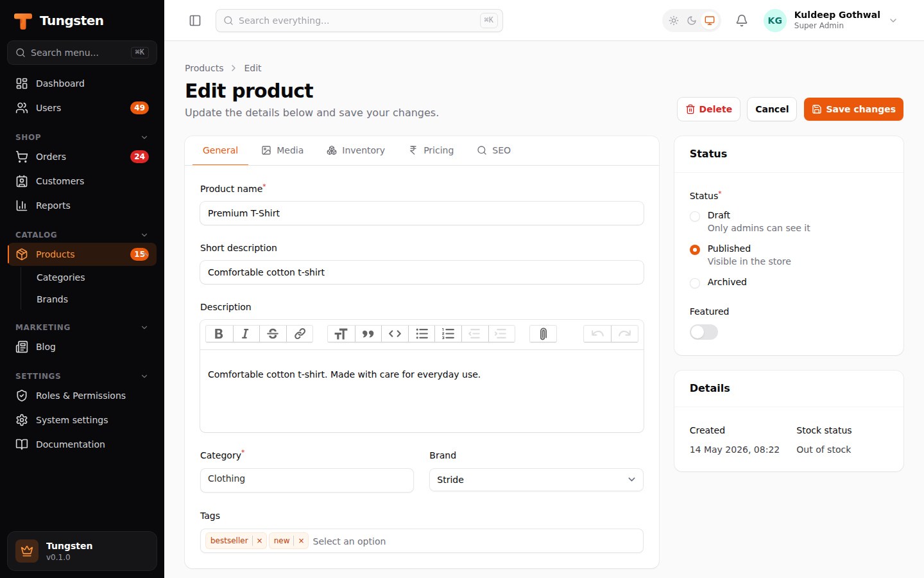Insert a block quote in description
Viewport: 924px width, 578px height.
pos(368,334)
